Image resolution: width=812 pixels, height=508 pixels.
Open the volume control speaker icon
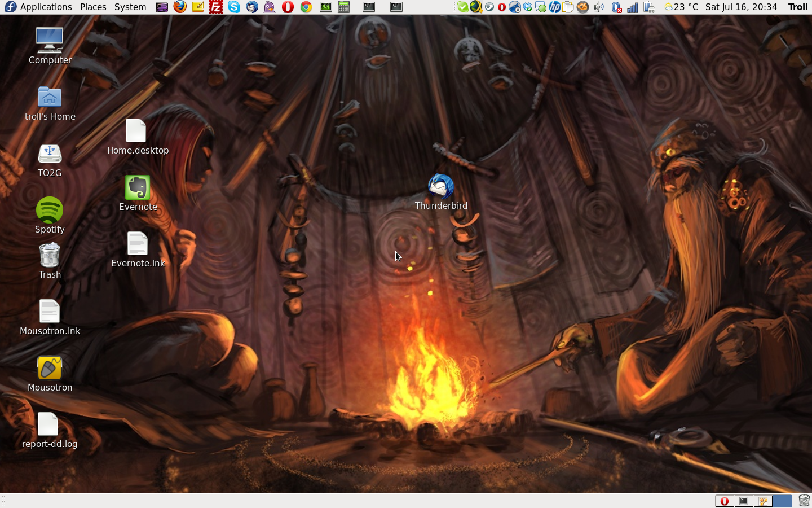pos(598,7)
